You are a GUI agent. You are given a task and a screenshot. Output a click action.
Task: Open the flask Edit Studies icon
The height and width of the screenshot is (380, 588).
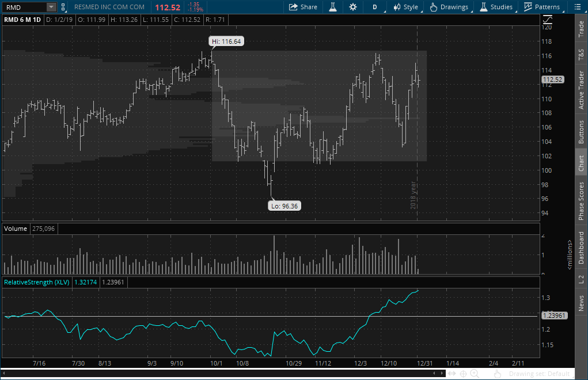tap(333, 7)
